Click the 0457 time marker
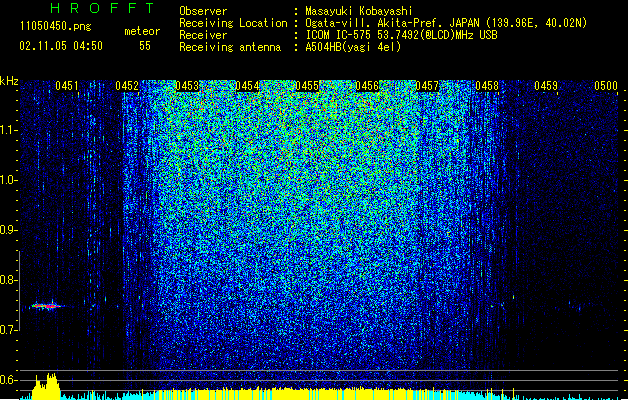This screenshot has height=400, width=629. pos(427,86)
